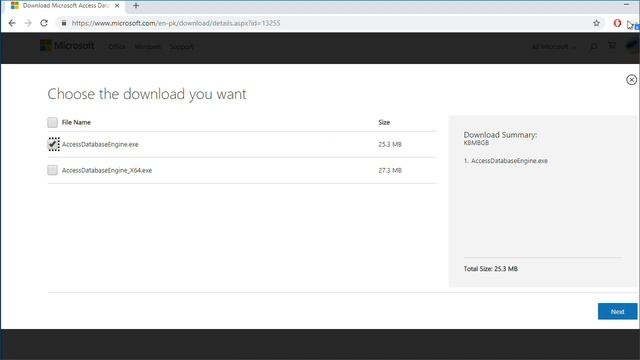The height and width of the screenshot is (360, 640).
Task: Click the browser forward arrow
Action: (x=28, y=23)
